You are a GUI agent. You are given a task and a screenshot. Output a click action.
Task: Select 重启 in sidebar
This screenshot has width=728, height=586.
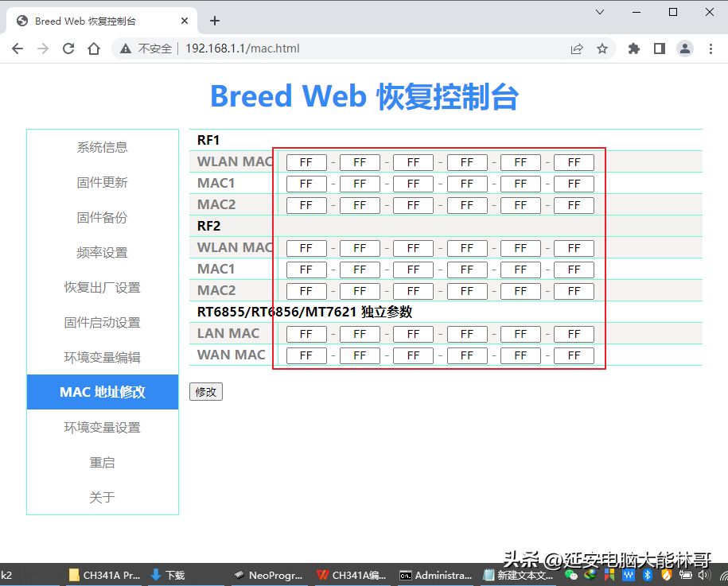click(102, 463)
